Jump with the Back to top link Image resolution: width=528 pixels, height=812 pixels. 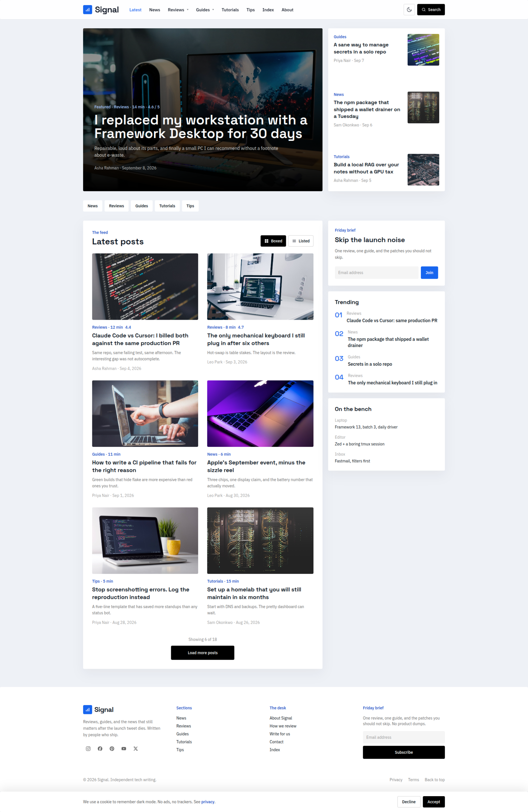click(x=435, y=780)
